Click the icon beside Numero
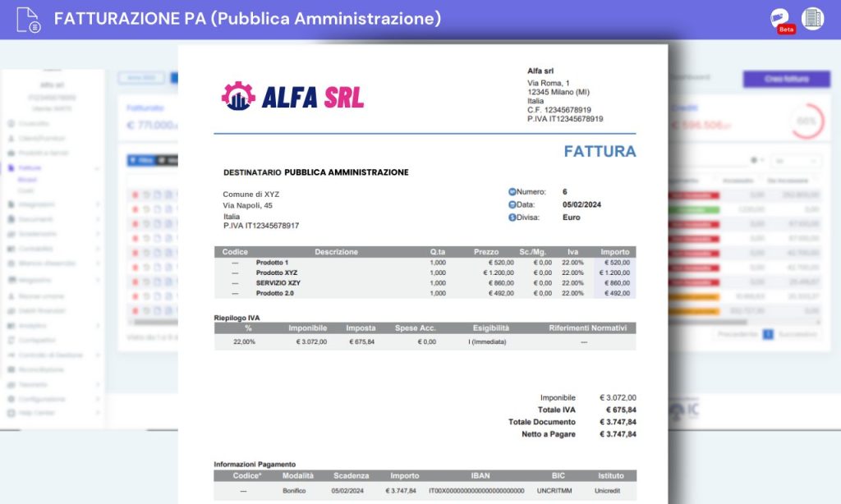The width and height of the screenshot is (841, 504). (x=512, y=191)
